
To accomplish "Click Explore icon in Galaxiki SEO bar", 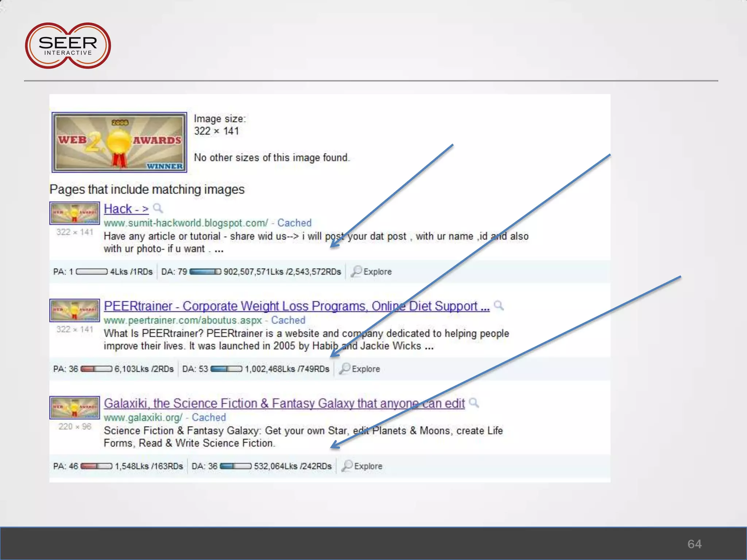I will [347, 466].
